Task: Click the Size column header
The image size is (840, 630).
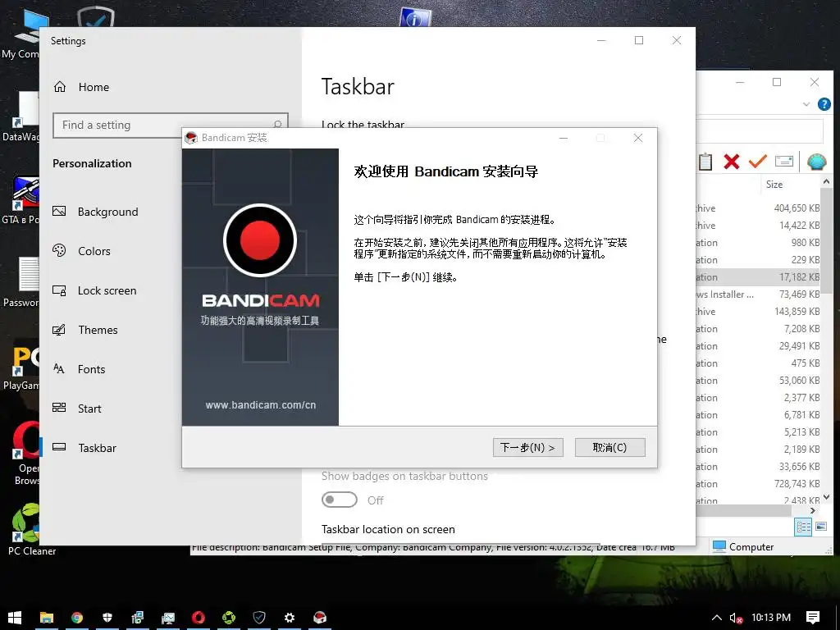Action: click(x=774, y=185)
